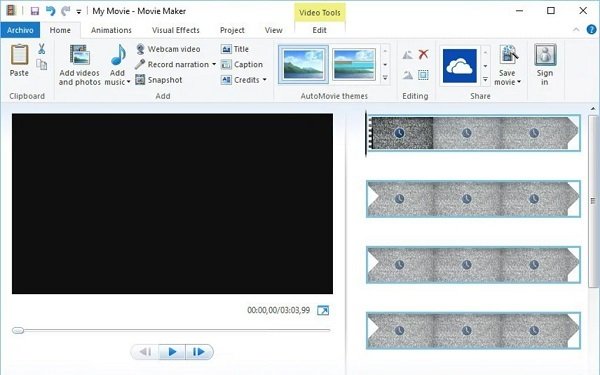This screenshot has height=375, width=600.
Task: Click the storyboard vertical scrollbar
Action: [593, 201]
